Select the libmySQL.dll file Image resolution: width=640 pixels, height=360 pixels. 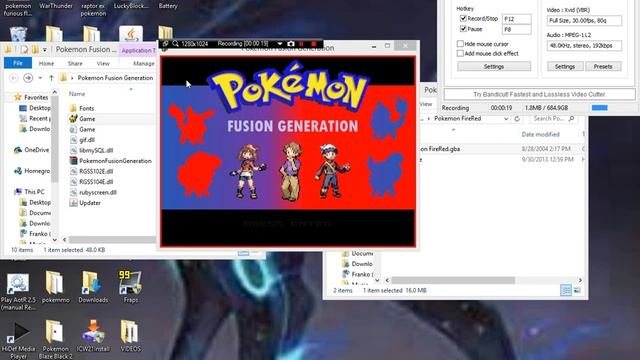(96, 150)
